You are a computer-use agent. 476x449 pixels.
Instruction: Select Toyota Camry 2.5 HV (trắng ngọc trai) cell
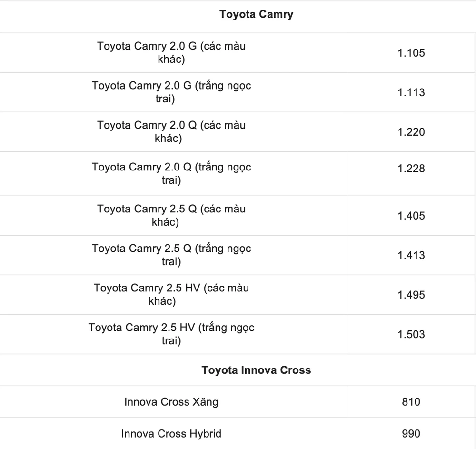[x=171, y=334]
